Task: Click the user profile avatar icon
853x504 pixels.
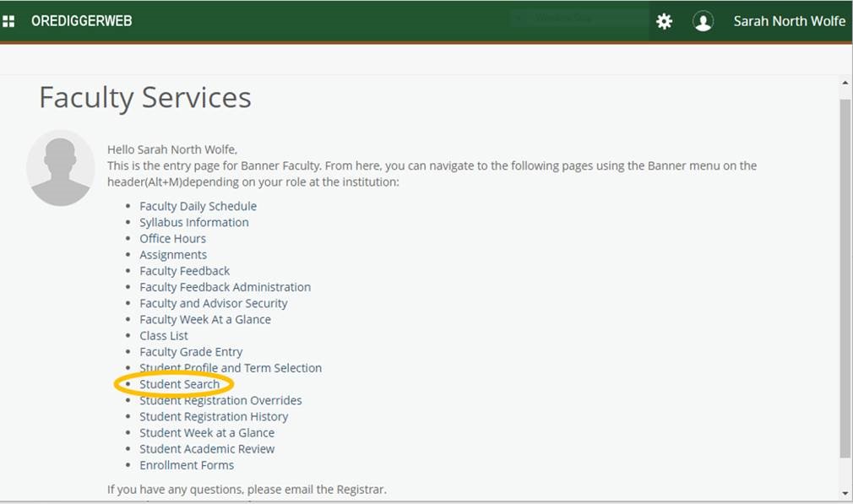Action: (703, 22)
